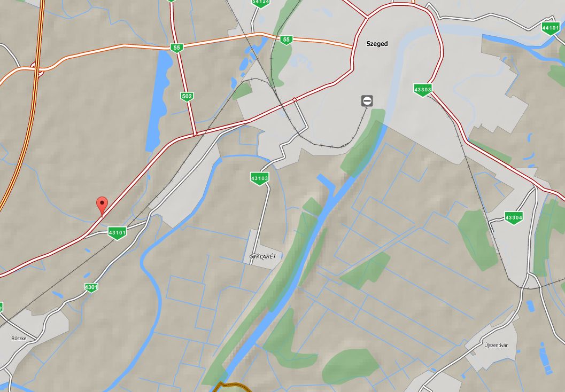The image size is (565, 392).
Task: Click the Röszke town label
Action: tap(19, 339)
